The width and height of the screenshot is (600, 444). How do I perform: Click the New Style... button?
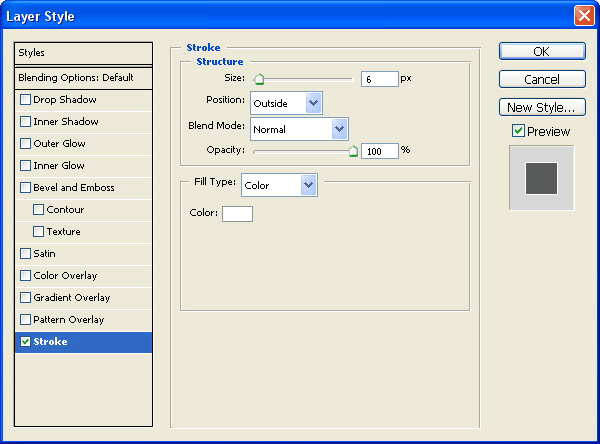(541, 107)
